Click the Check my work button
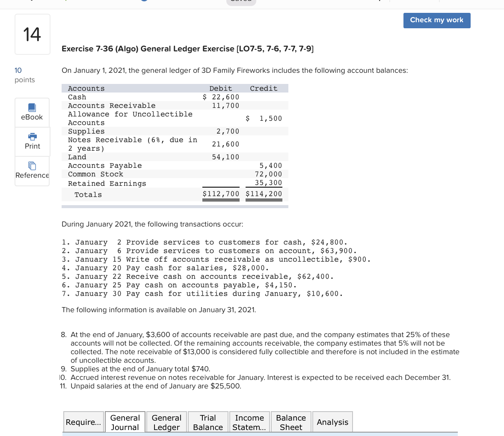Image resolution: width=504 pixels, height=436 pixels. pos(437,20)
